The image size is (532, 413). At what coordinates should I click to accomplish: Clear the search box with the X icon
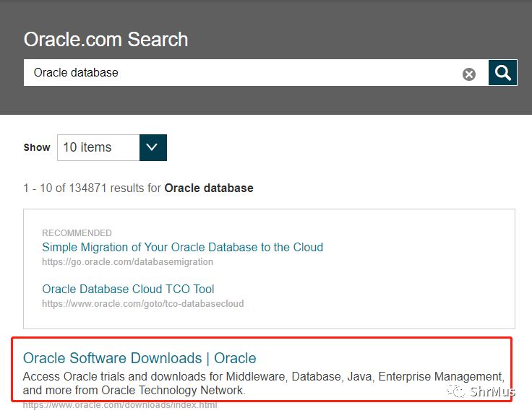469,74
